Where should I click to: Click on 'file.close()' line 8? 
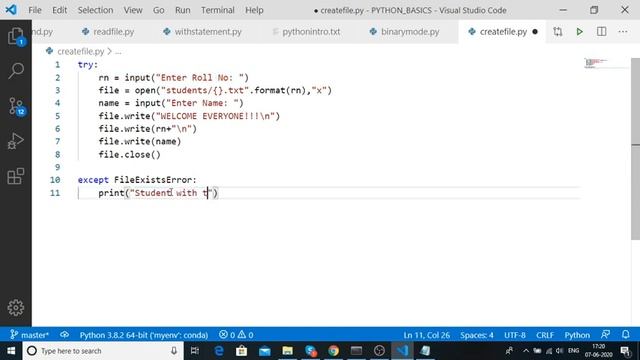tap(129, 154)
